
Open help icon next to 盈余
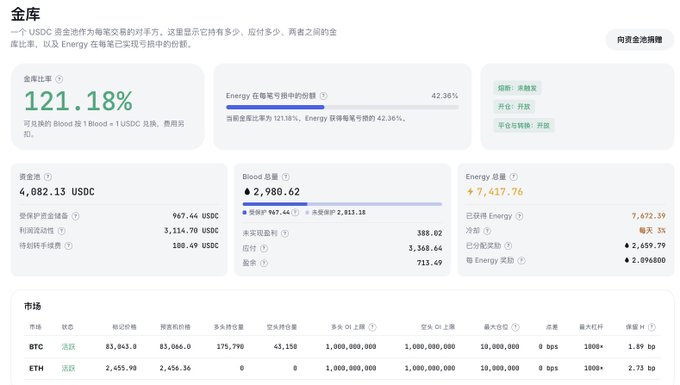pos(264,263)
